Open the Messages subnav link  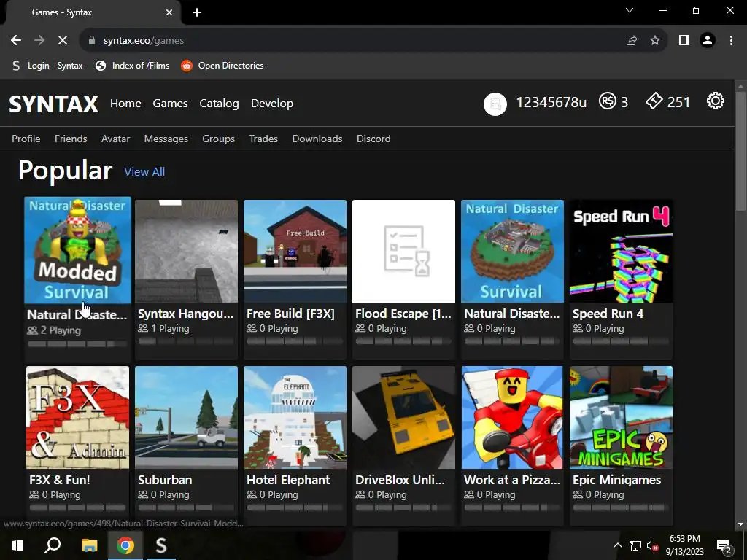(x=166, y=139)
